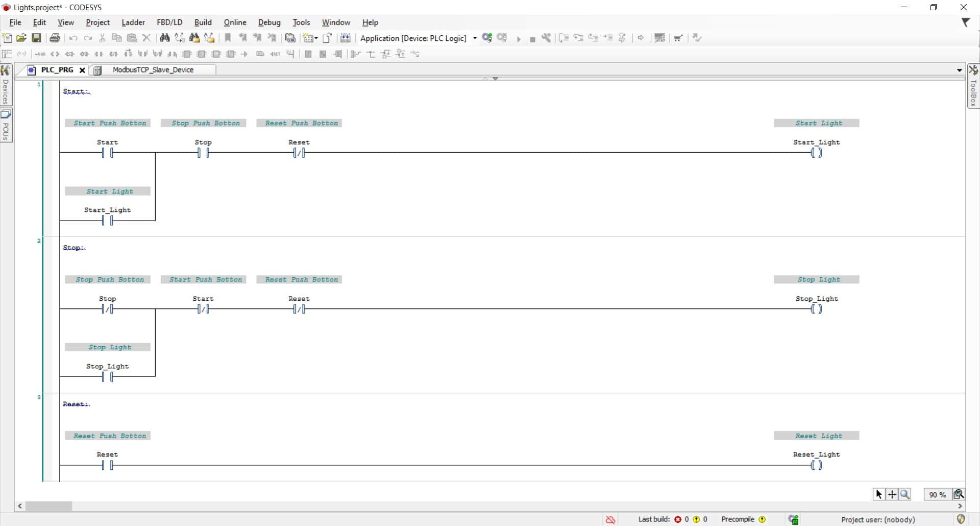Toggle bookmark flag icon
980x526 pixels.
(x=228, y=38)
